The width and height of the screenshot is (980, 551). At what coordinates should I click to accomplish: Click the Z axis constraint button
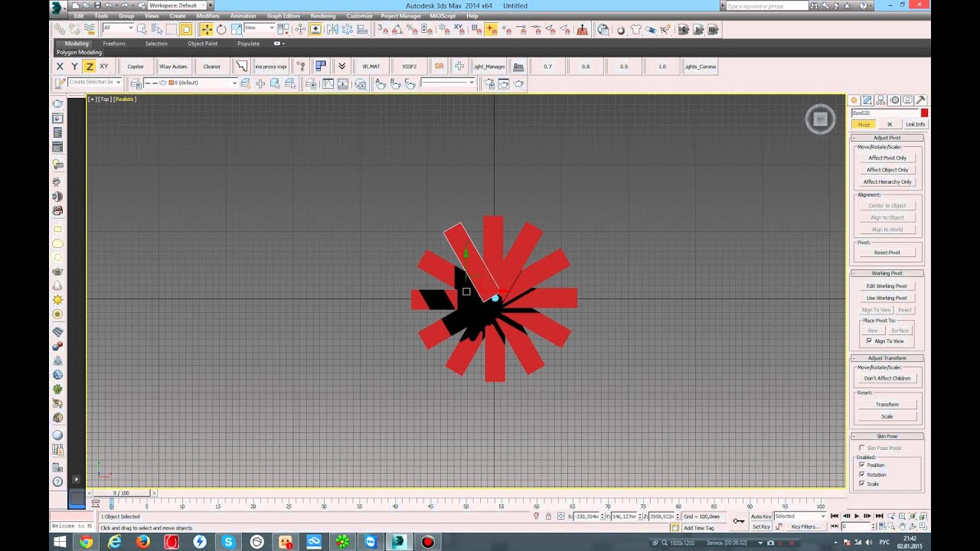click(90, 67)
